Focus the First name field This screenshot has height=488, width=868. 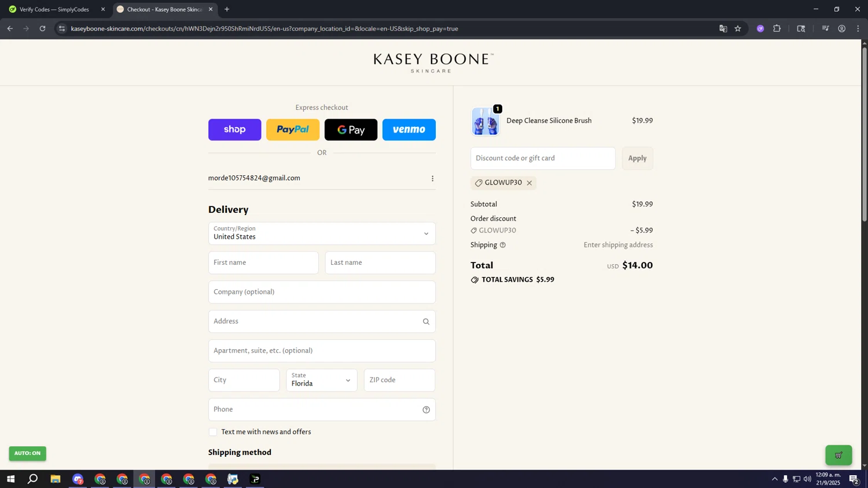pyautogui.click(x=263, y=263)
